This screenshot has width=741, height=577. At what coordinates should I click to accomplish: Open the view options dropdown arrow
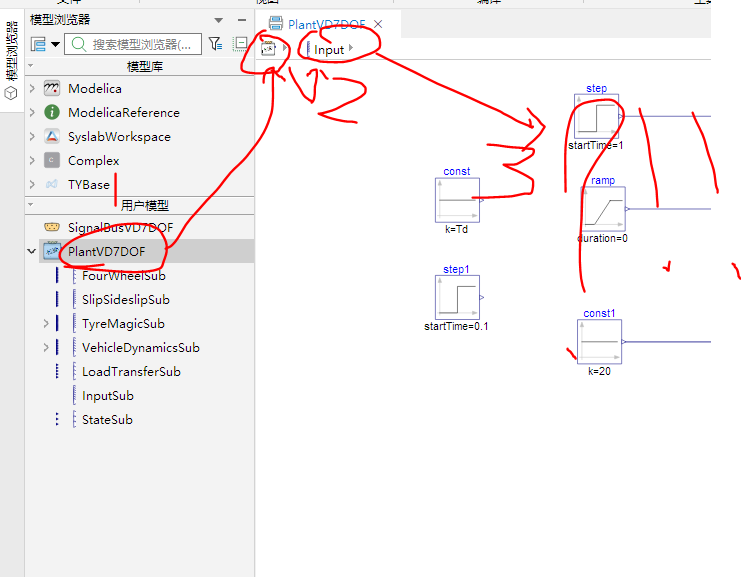pyautogui.click(x=55, y=44)
